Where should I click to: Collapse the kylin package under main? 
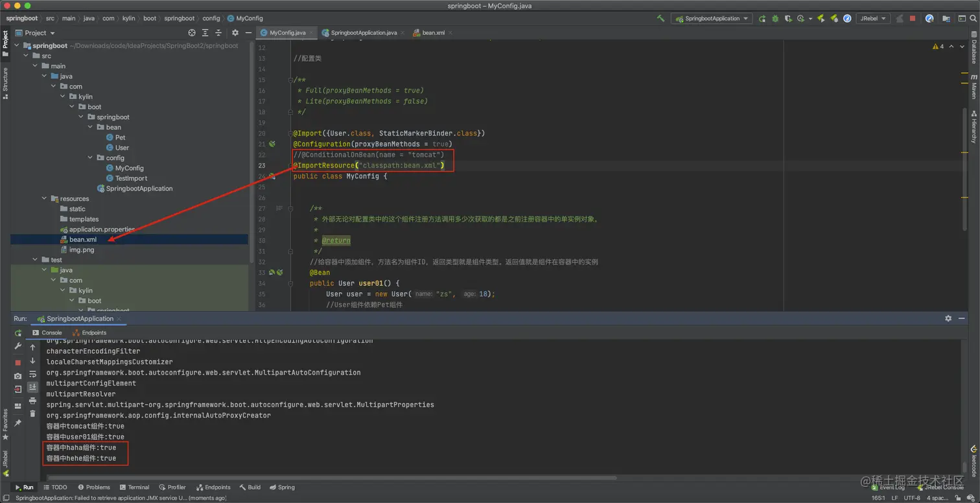coord(63,97)
